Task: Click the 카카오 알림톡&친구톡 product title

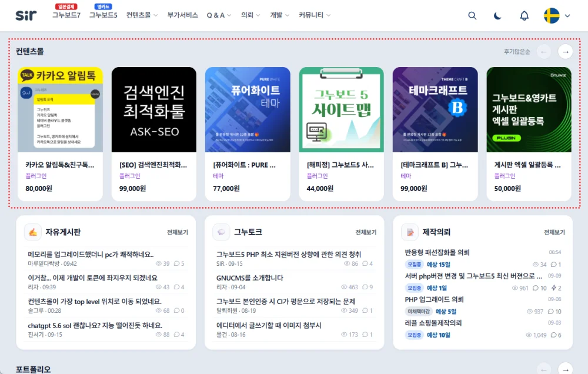Action: tap(60, 165)
